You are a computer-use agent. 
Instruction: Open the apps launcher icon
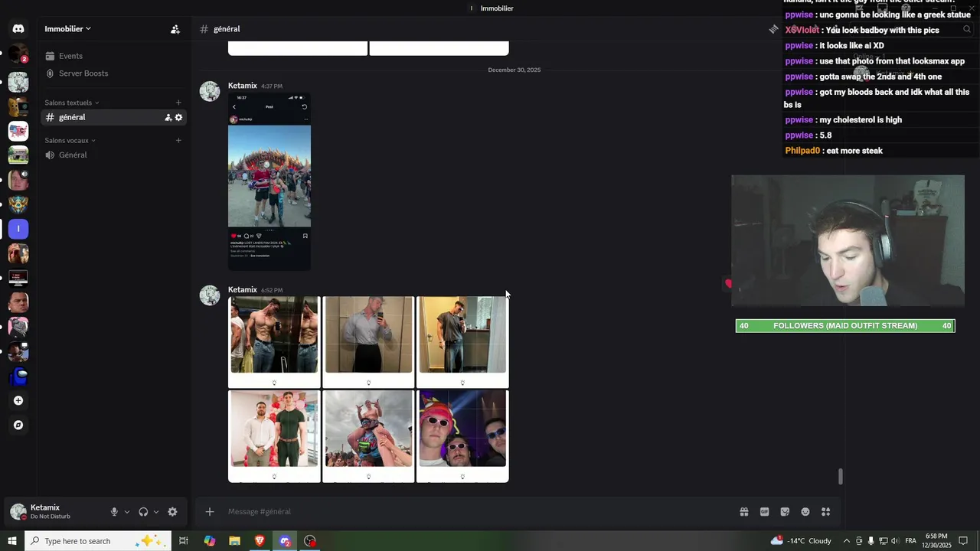[826, 512]
